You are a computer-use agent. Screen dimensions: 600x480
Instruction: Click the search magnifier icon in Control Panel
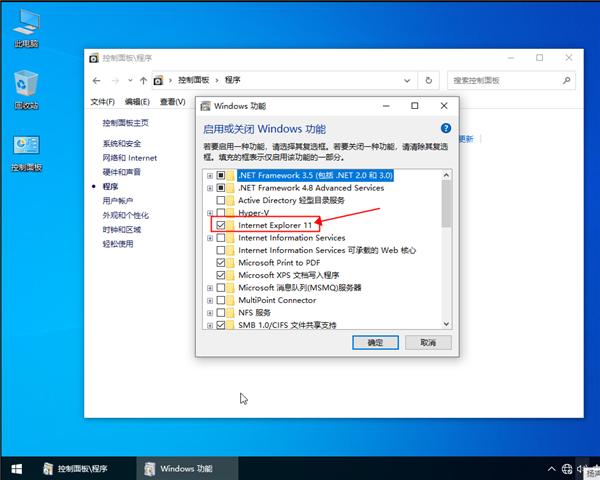pyautogui.click(x=566, y=80)
